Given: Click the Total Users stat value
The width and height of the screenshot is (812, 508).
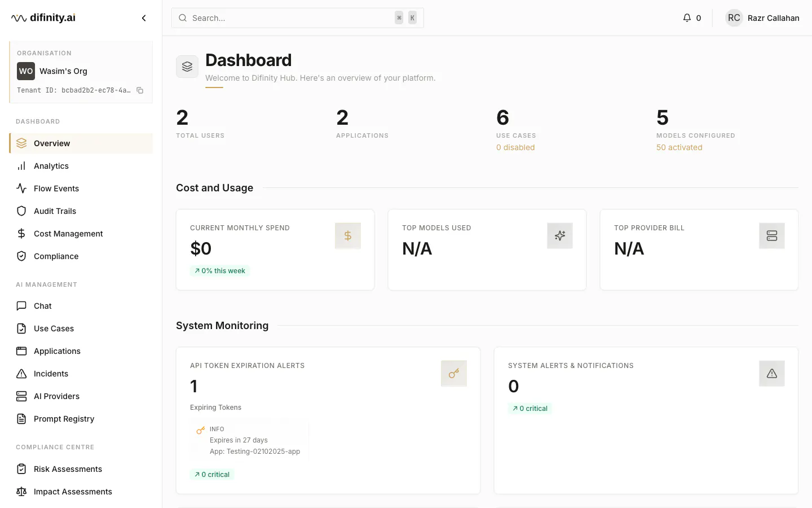Looking at the screenshot, I should pyautogui.click(x=182, y=117).
